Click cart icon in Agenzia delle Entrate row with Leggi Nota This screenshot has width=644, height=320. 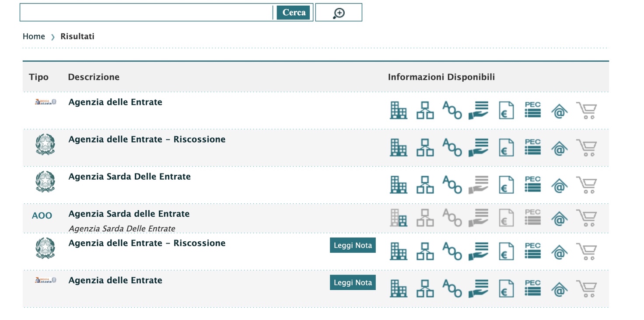point(587,289)
